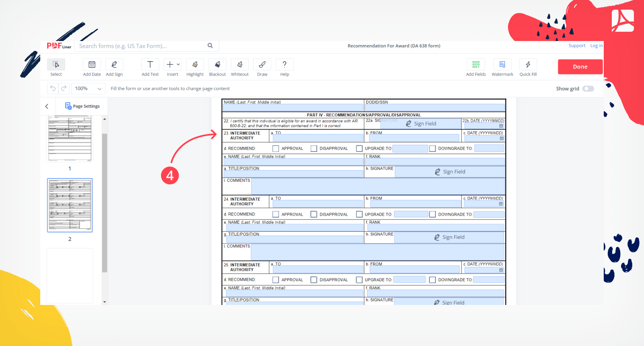Open the Add Sign tool
Viewport: 644px width, 346px height.
pyautogui.click(x=114, y=68)
